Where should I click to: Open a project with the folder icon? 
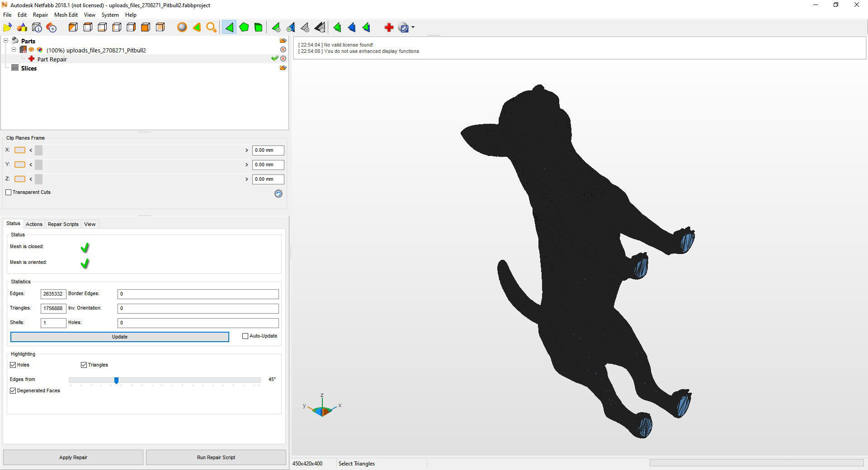(x=8, y=28)
